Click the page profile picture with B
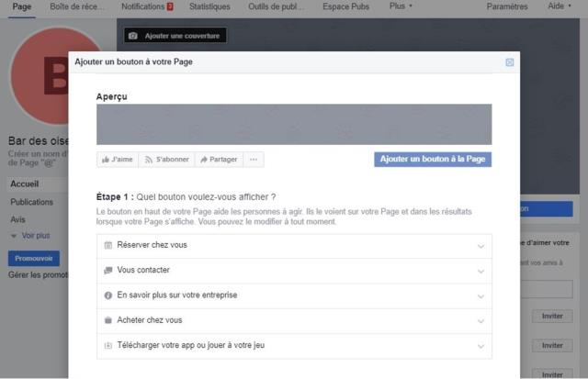Image resolution: width=588 pixels, height=379 pixels. [x=40, y=75]
